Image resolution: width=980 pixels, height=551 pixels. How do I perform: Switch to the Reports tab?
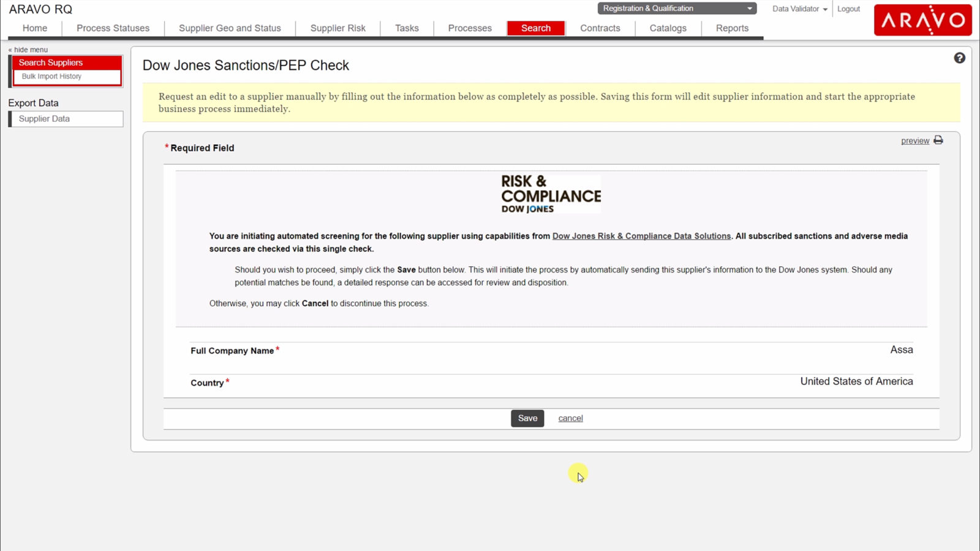coord(732,28)
